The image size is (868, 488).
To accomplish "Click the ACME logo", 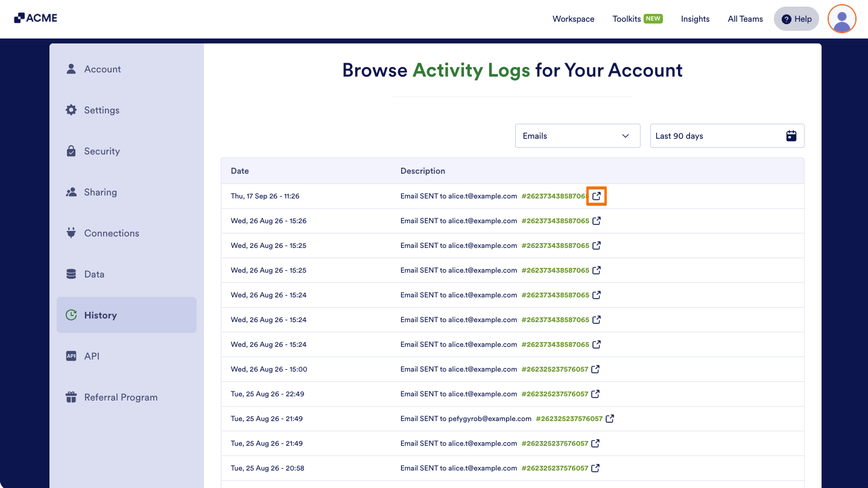I will point(36,18).
